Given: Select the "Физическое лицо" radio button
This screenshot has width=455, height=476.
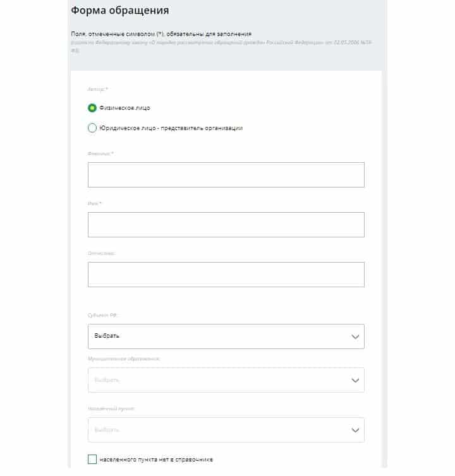Looking at the screenshot, I should pyautogui.click(x=92, y=108).
